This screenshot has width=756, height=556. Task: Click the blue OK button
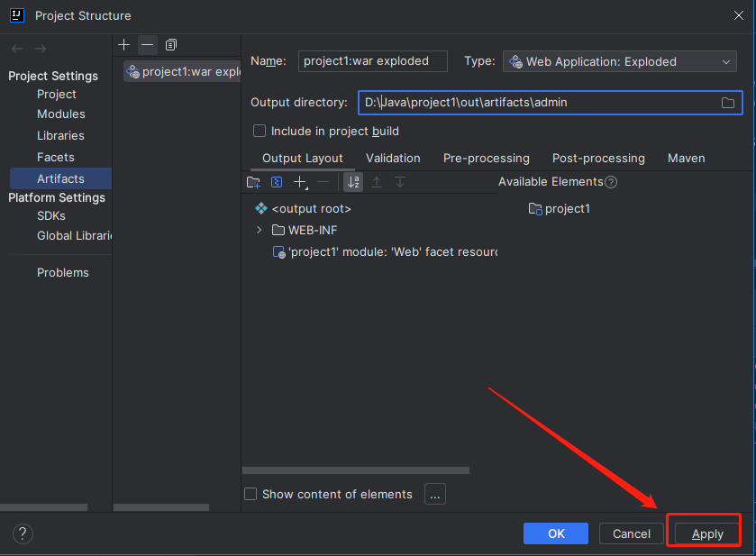[556, 533]
